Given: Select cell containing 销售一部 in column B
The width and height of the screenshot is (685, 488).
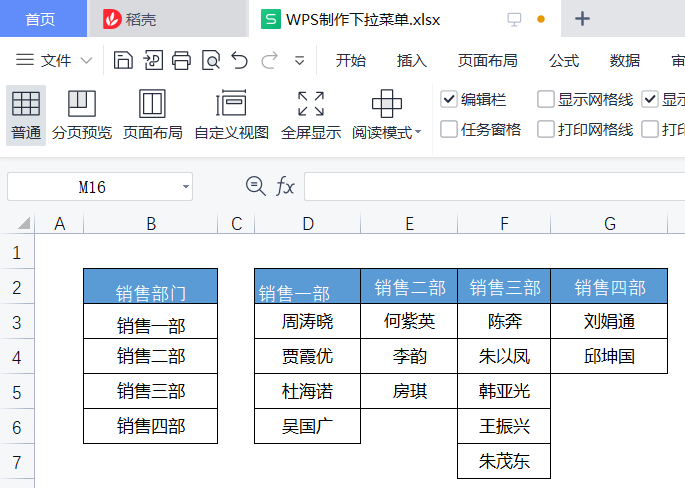Looking at the screenshot, I should point(151,321).
